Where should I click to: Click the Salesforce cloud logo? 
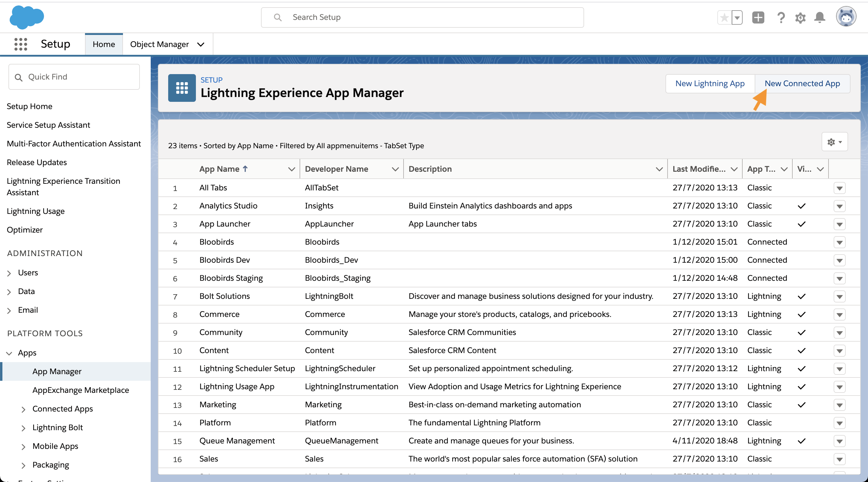pos(27,17)
